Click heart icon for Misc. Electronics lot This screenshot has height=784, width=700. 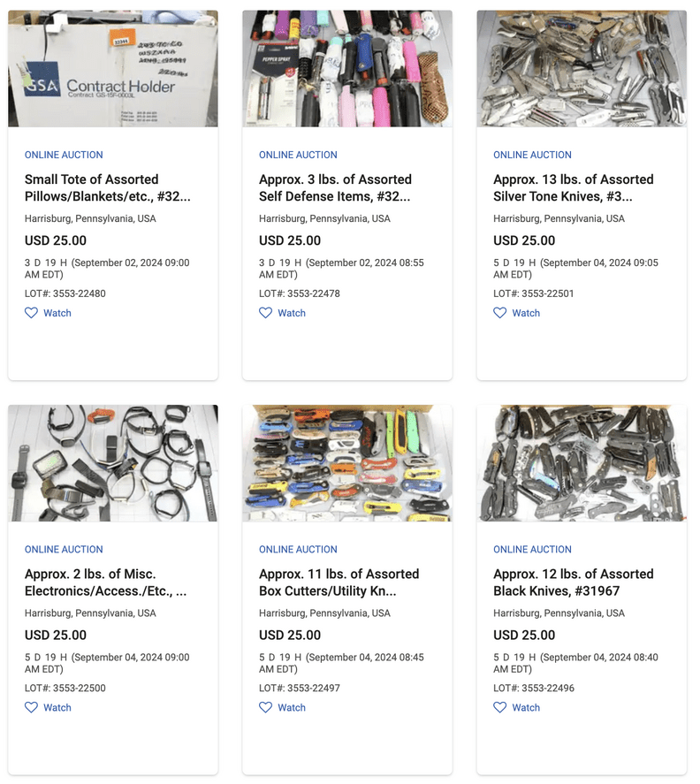click(x=31, y=707)
